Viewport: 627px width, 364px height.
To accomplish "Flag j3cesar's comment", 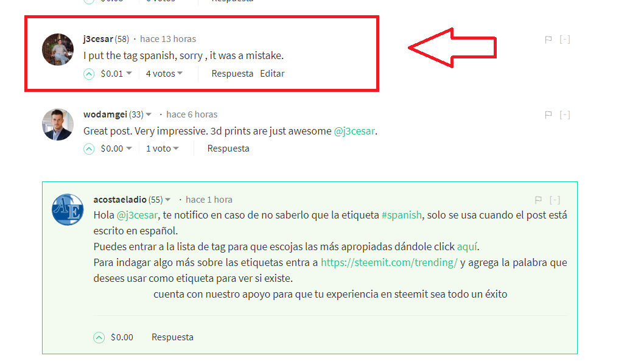I will (x=548, y=39).
